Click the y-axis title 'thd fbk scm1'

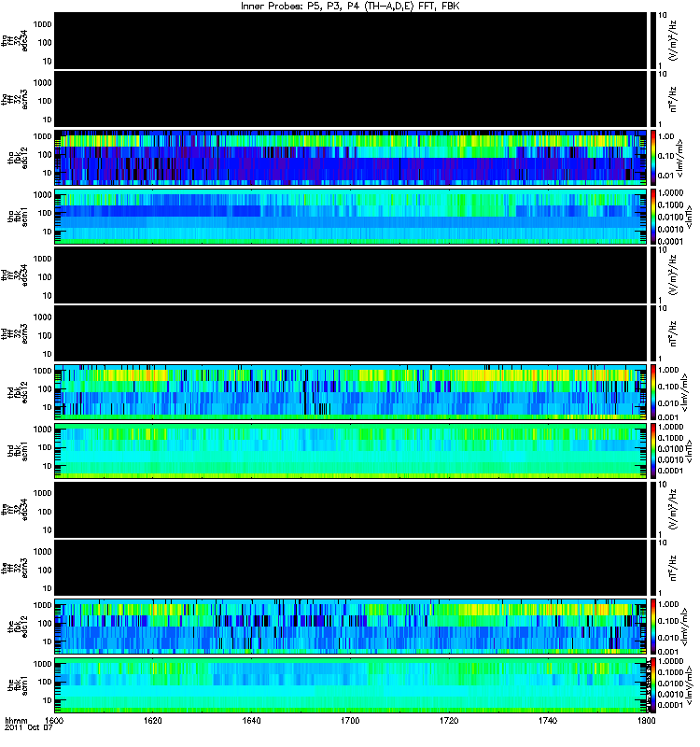(18, 451)
